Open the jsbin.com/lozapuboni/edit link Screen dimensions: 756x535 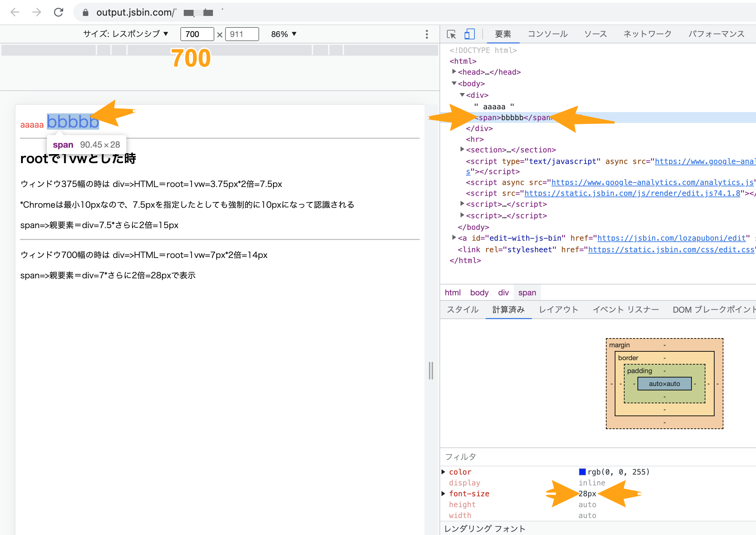671,238
